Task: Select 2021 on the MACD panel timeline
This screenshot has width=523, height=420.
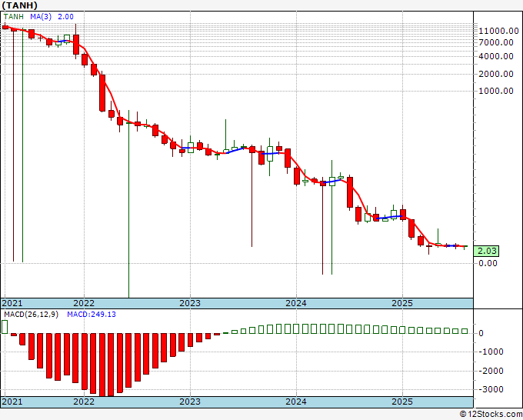Action: point(12,402)
